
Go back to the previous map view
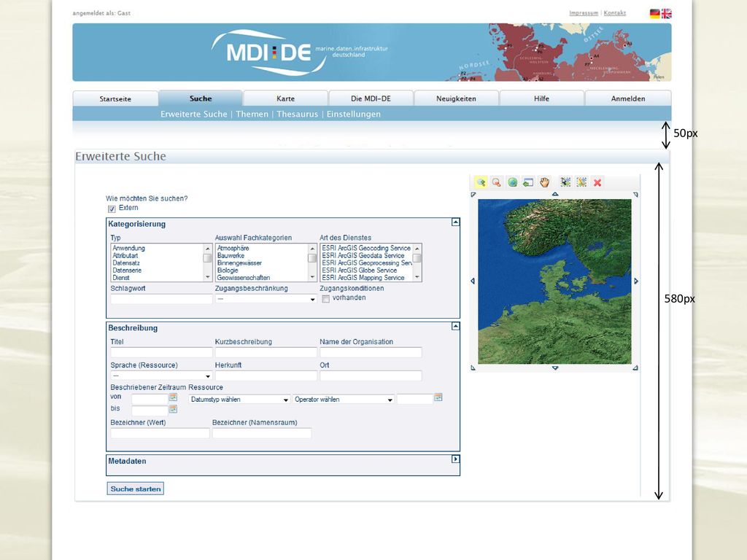[528, 182]
